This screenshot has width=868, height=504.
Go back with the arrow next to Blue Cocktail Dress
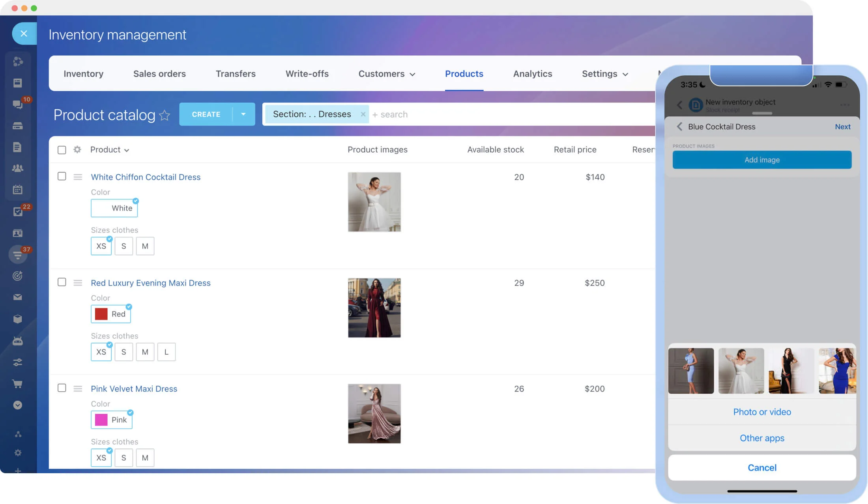(x=679, y=127)
